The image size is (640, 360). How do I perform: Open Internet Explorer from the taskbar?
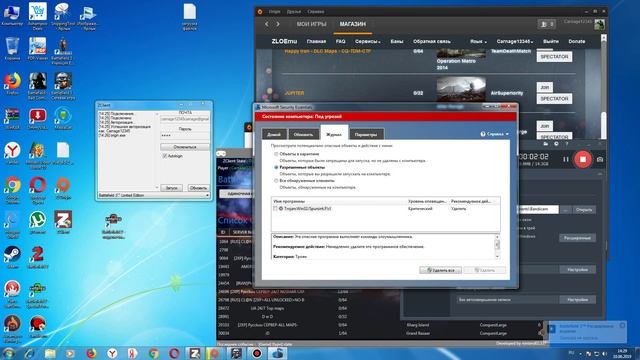coord(29,353)
